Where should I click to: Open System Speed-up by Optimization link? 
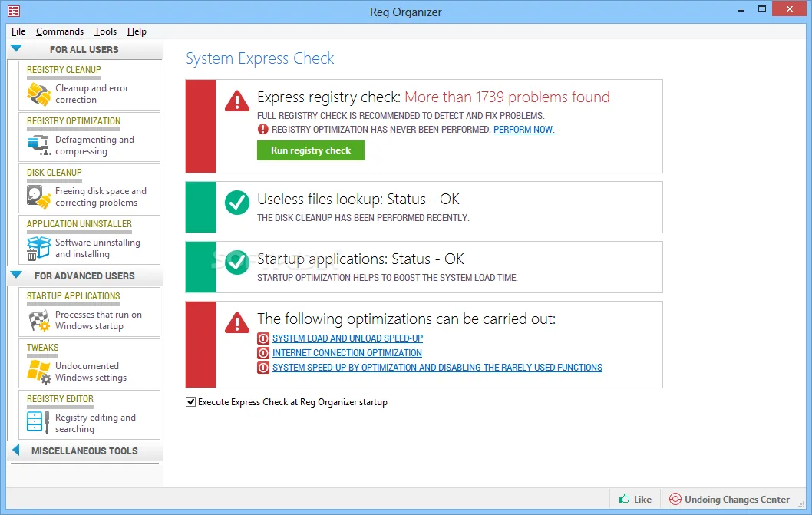tap(437, 368)
